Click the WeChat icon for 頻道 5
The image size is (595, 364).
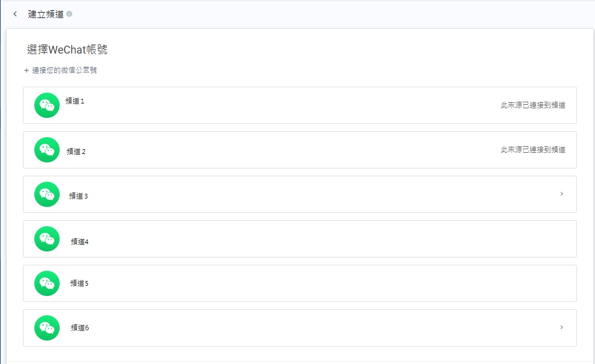47,283
